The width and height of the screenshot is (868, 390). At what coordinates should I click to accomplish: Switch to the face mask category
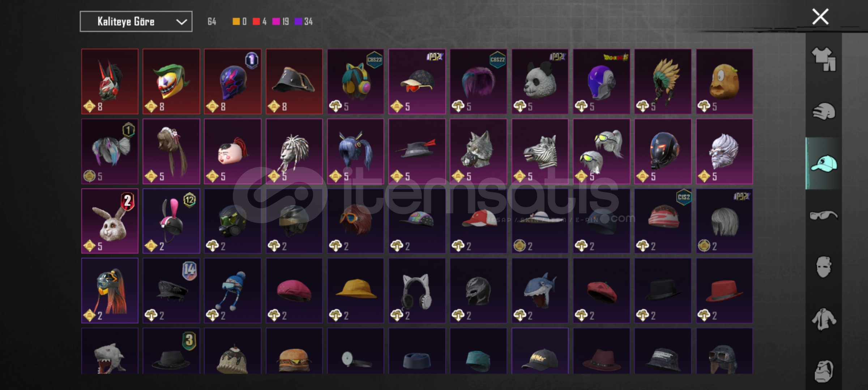click(824, 267)
